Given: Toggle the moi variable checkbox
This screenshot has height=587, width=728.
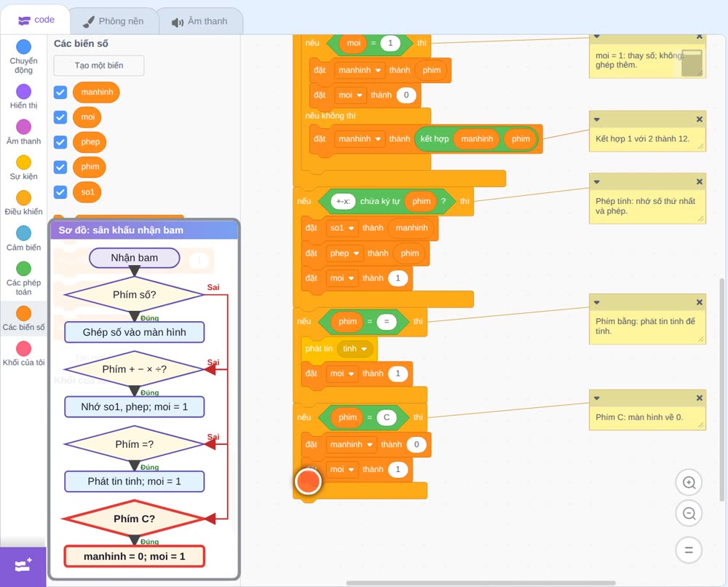Looking at the screenshot, I should coord(60,117).
